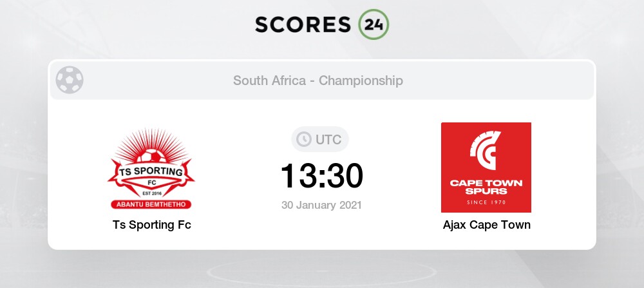The height and width of the screenshot is (288, 644).
Task: Open the Ts Sporting Fc team name
Action: 152,225
